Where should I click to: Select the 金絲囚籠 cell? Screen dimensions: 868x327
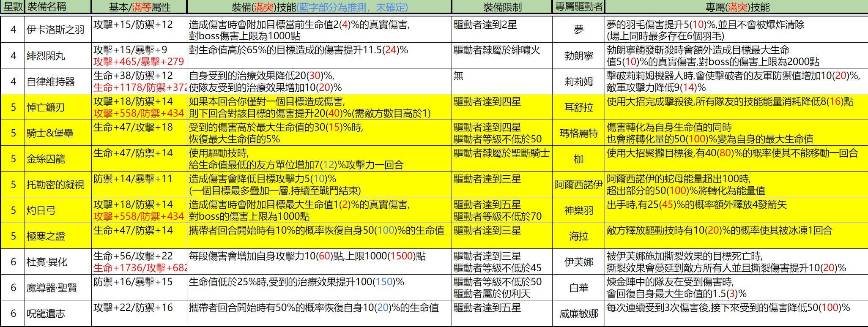(58, 158)
